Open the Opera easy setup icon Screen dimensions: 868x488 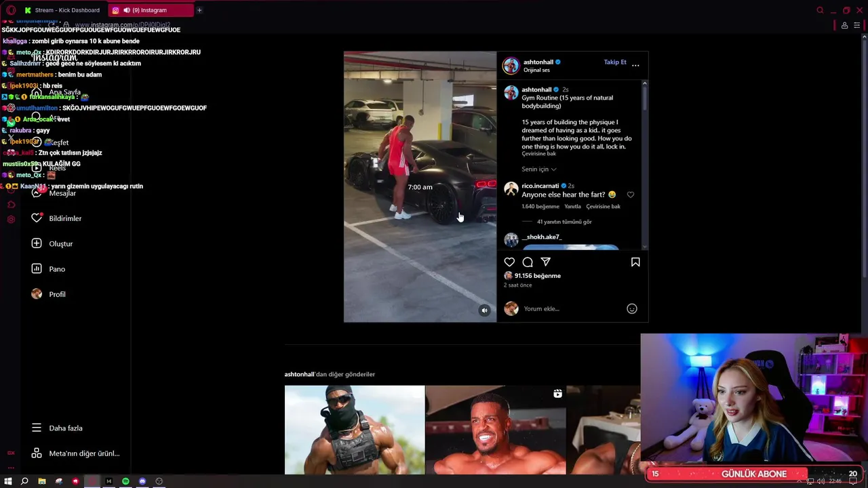856,26
